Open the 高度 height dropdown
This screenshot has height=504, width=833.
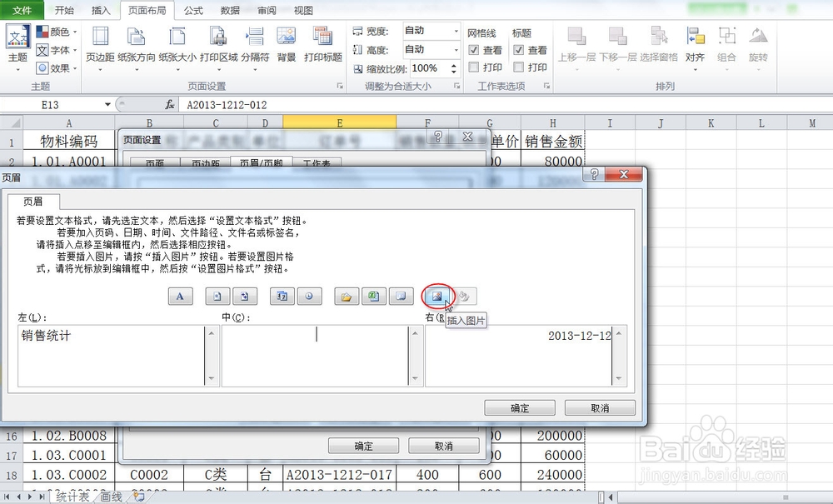tap(456, 50)
